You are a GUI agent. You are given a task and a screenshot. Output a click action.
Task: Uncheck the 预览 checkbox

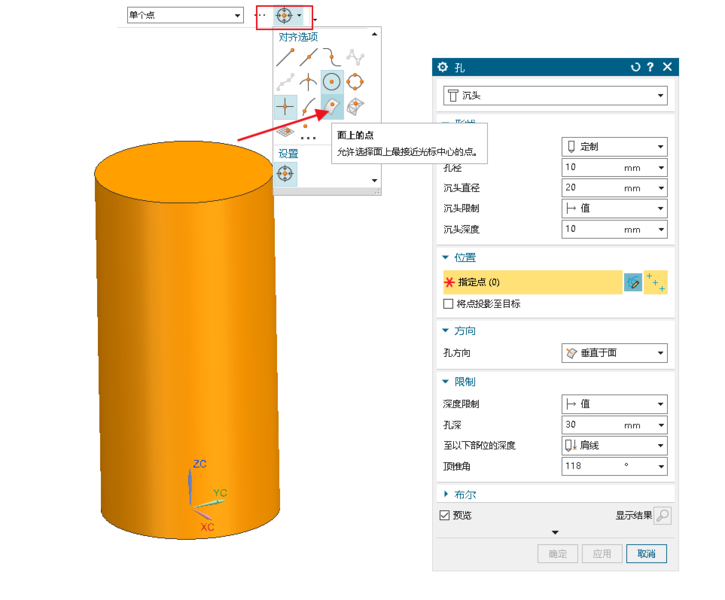tap(445, 516)
